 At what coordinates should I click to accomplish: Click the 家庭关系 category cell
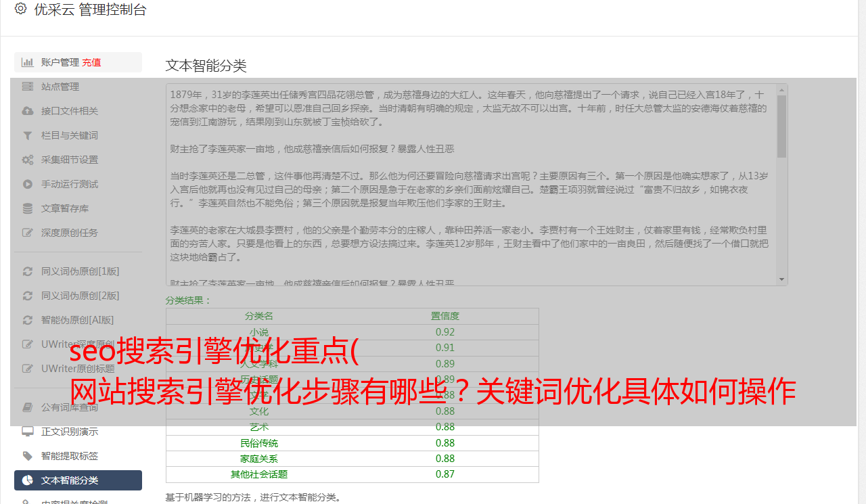pos(259,459)
